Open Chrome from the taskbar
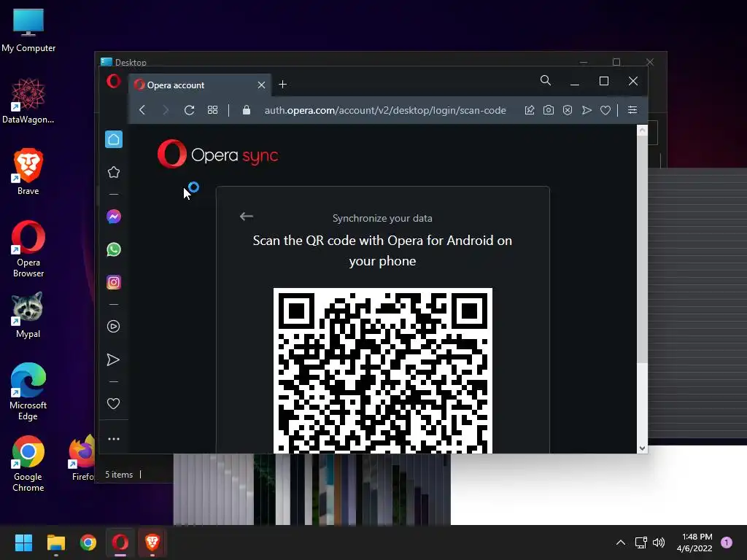 (88, 542)
